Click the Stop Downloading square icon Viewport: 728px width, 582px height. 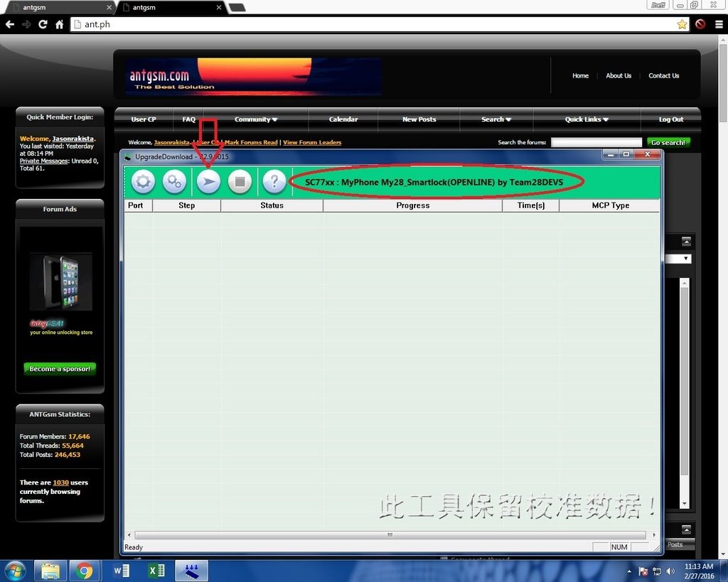pos(240,182)
